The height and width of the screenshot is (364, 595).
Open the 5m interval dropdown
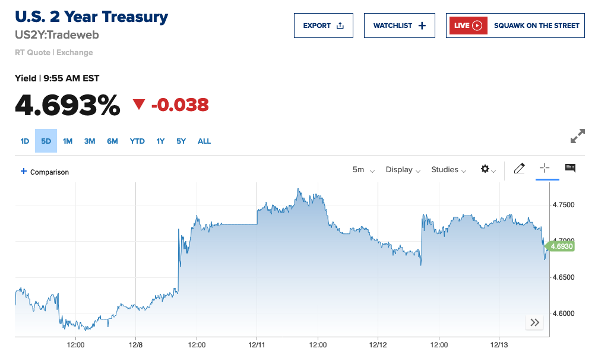click(363, 170)
